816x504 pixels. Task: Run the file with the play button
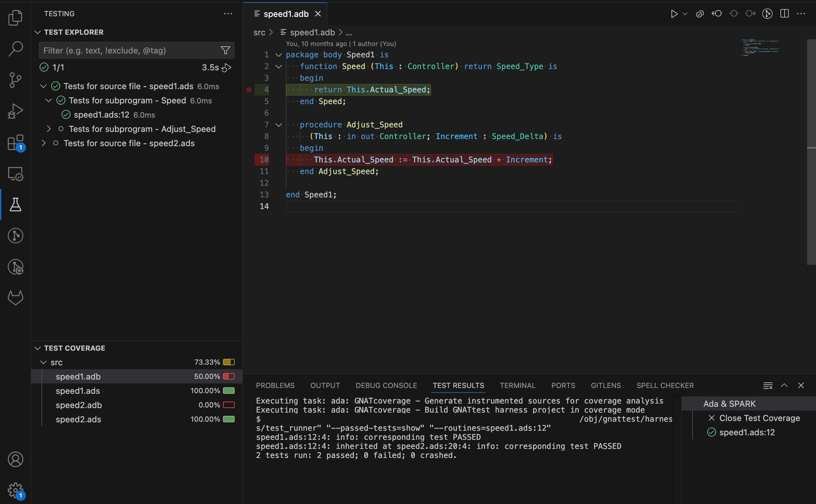click(x=674, y=14)
